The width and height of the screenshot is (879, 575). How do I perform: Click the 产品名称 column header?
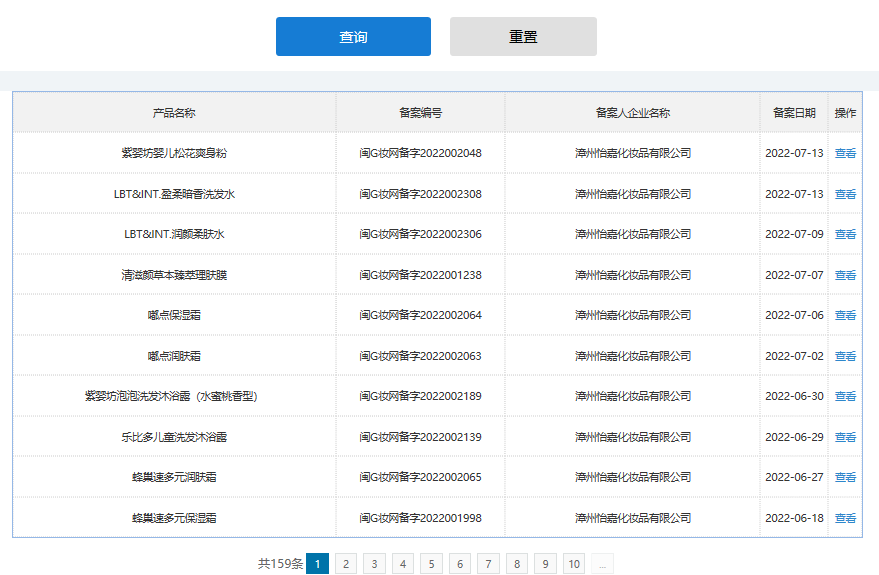click(174, 113)
